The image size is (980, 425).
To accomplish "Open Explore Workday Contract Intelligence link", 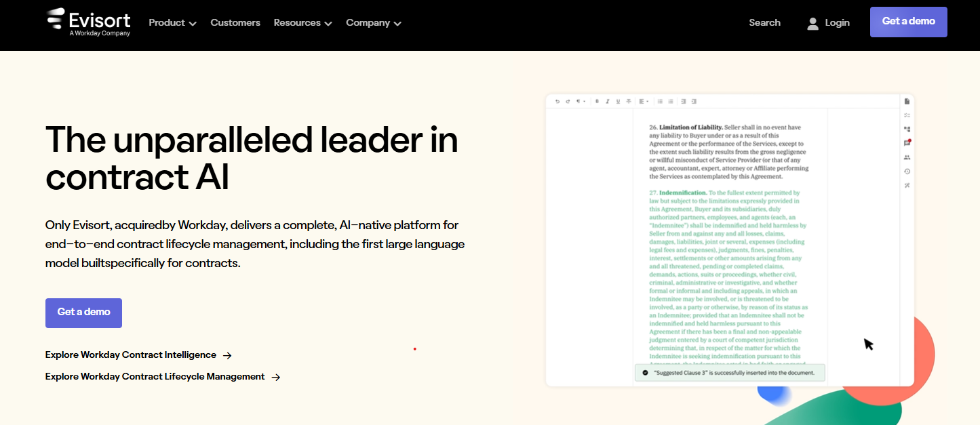I will click(138, 355).
